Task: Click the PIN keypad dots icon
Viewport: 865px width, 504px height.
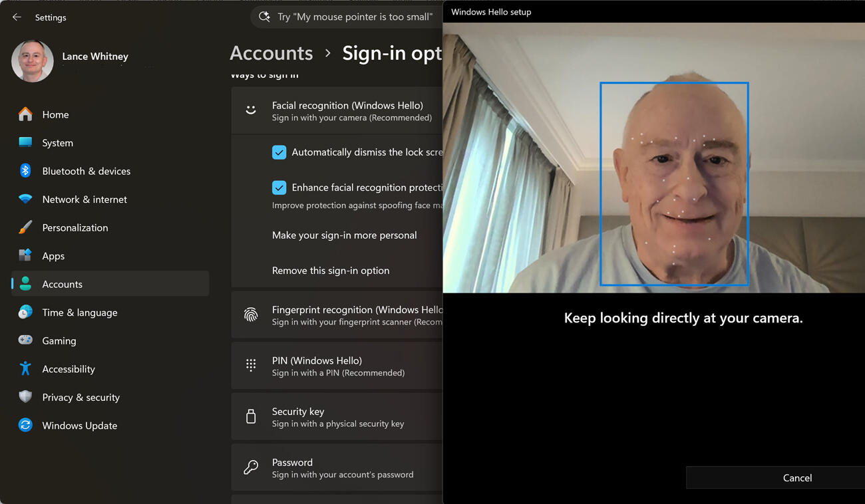Action: coord(251,365)
